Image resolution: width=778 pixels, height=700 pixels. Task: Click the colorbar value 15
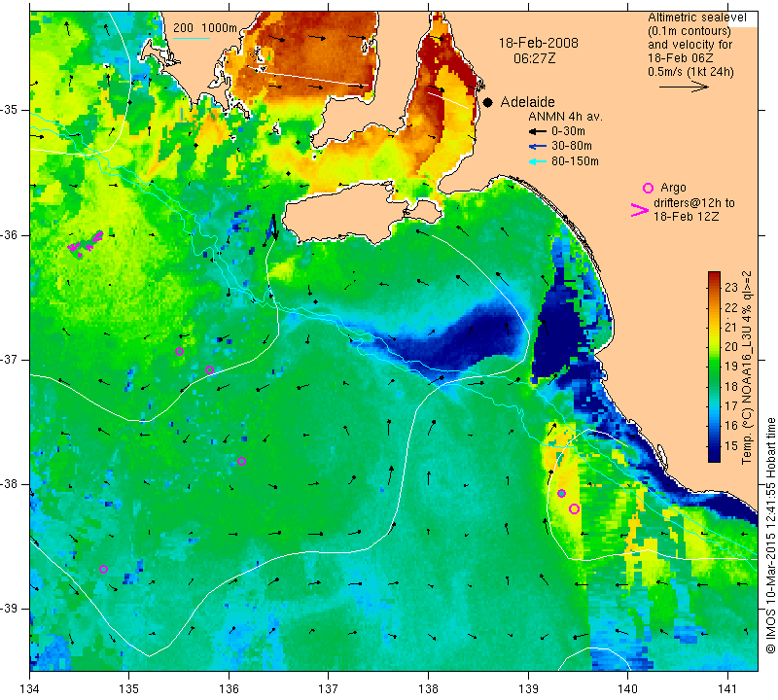(731, 445)
